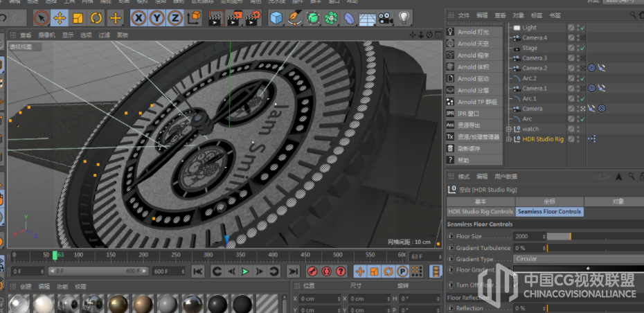Open the 坐标 attribute tab
The image size is (644, 313).
tap(549, 202)
